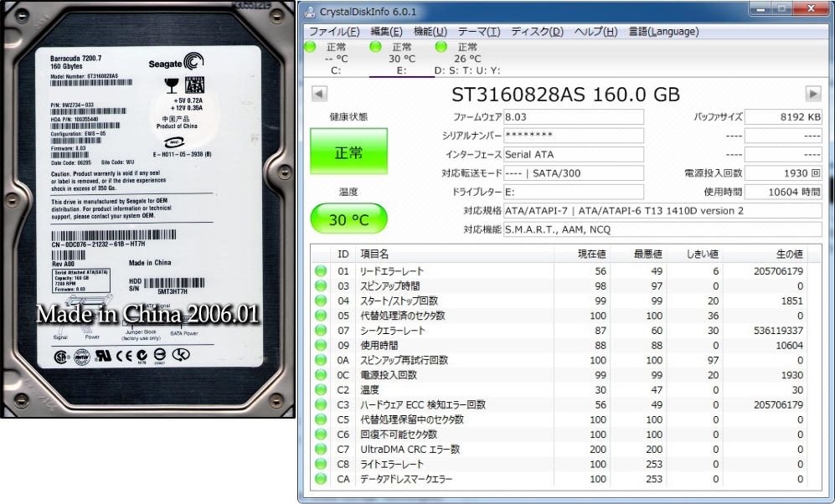Viewport: 835px width, 504px height.
Task: Select the スピンアップ再試行回数 attribute name
Action: tap(405, 360)
